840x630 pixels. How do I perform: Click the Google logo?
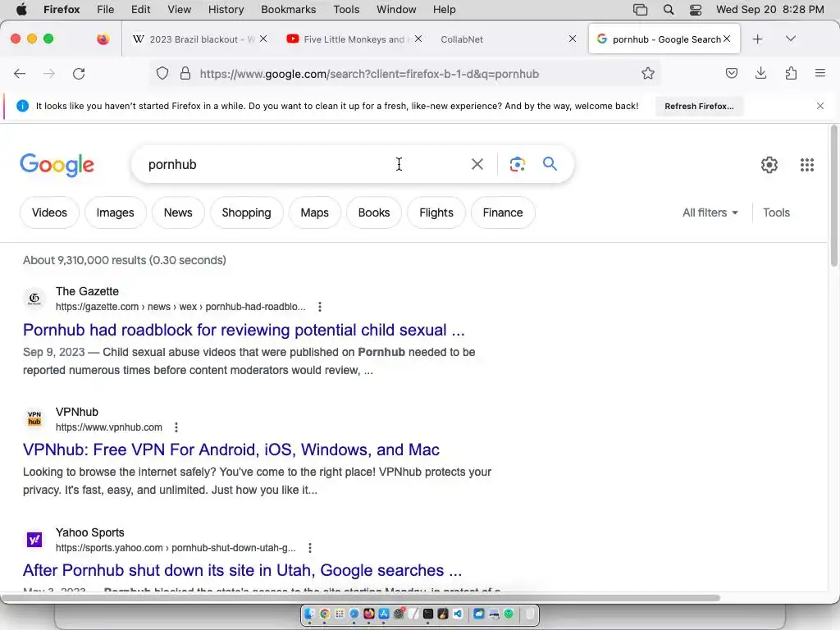coord(57,164)
